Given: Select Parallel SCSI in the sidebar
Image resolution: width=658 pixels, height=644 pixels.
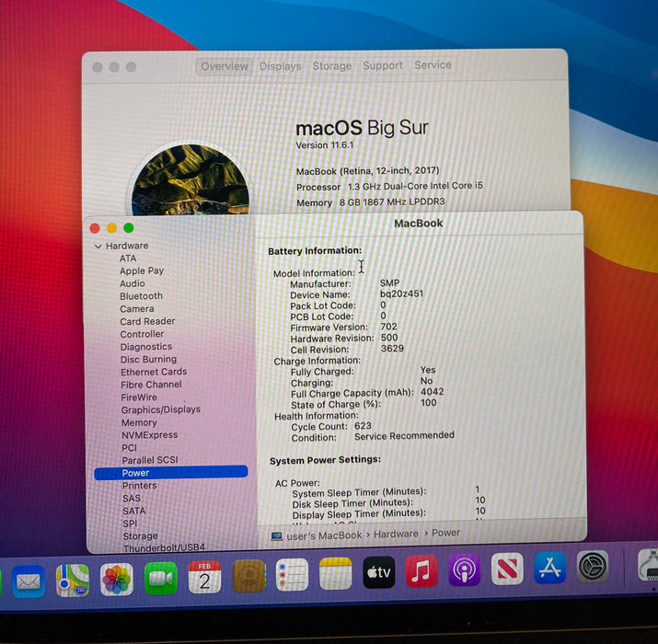Looking at the screenshot, I should (150, 460).
